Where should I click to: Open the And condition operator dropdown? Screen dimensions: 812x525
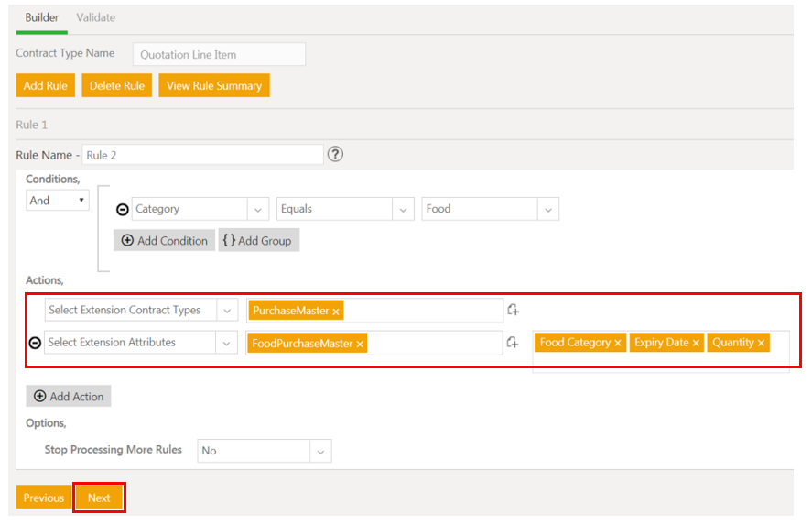[x=58, y=200]
